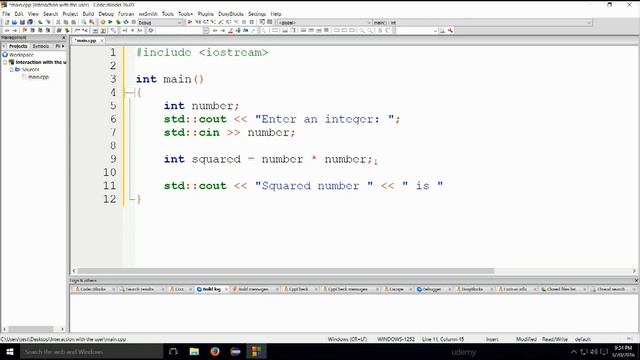The image size is (640, 360).
Task: Open Firefox from the taskbar
Action: pyautogui.click(x=215, y=351)
